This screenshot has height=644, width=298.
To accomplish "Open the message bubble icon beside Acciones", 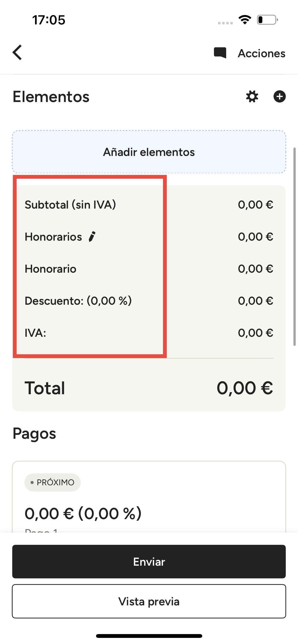I will click(x=220, y=53).
